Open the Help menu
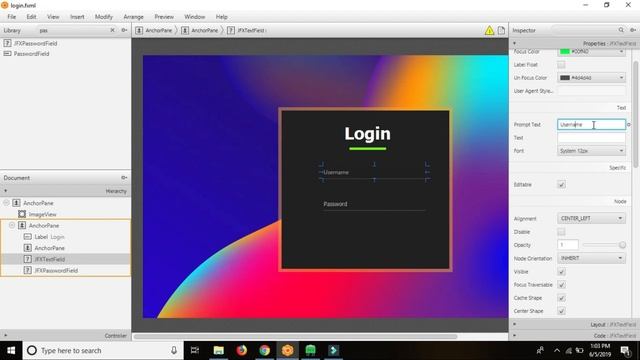 222,17
